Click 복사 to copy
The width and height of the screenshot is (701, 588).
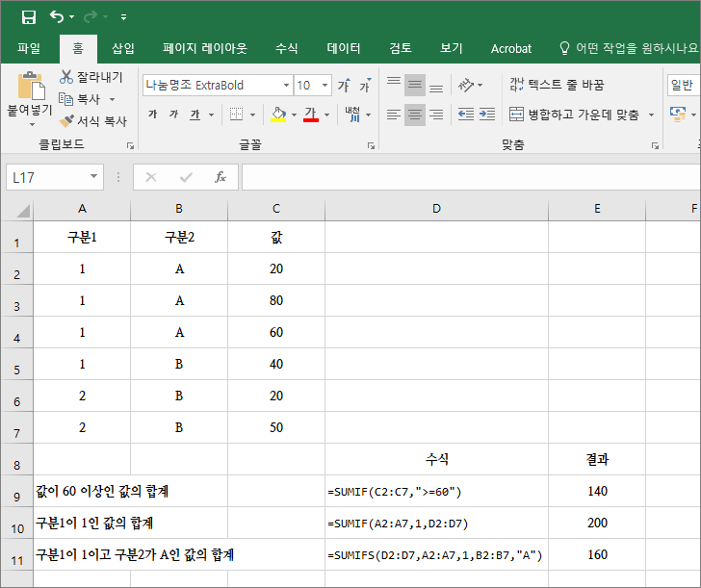(x=80, y=99)
